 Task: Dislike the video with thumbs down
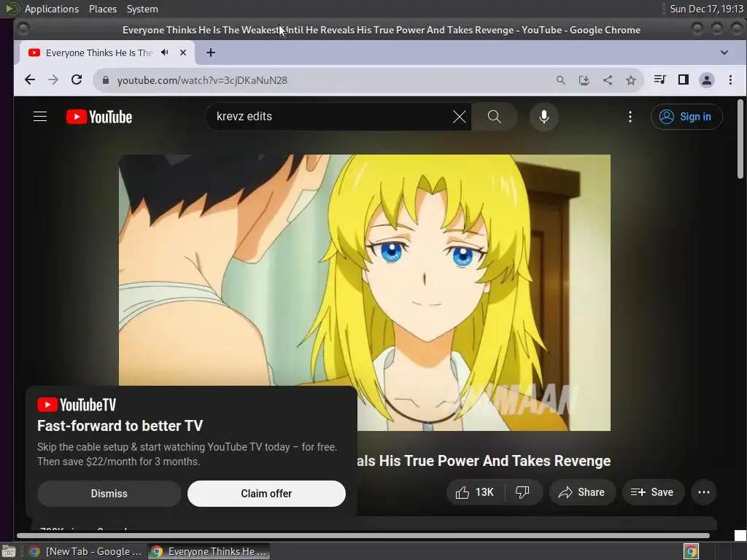click(522, 492)
